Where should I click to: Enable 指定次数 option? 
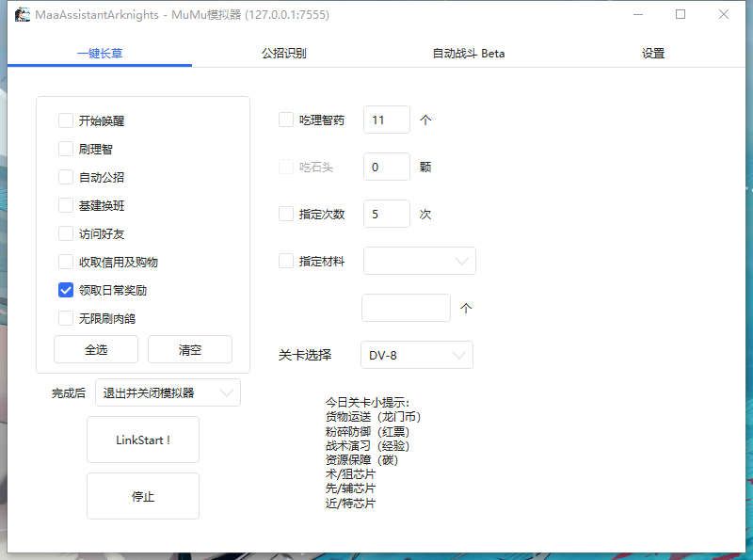point(286,214)
